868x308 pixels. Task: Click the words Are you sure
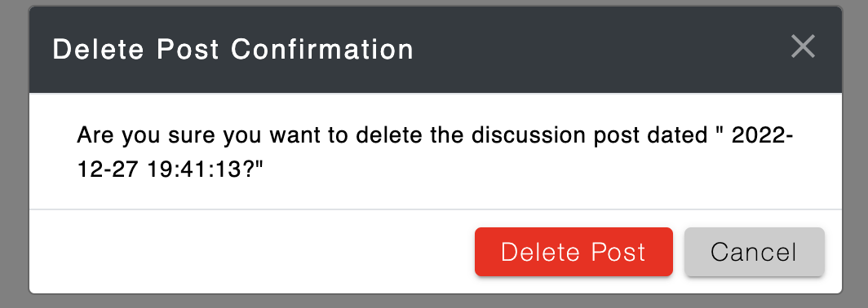click(147, 136)
